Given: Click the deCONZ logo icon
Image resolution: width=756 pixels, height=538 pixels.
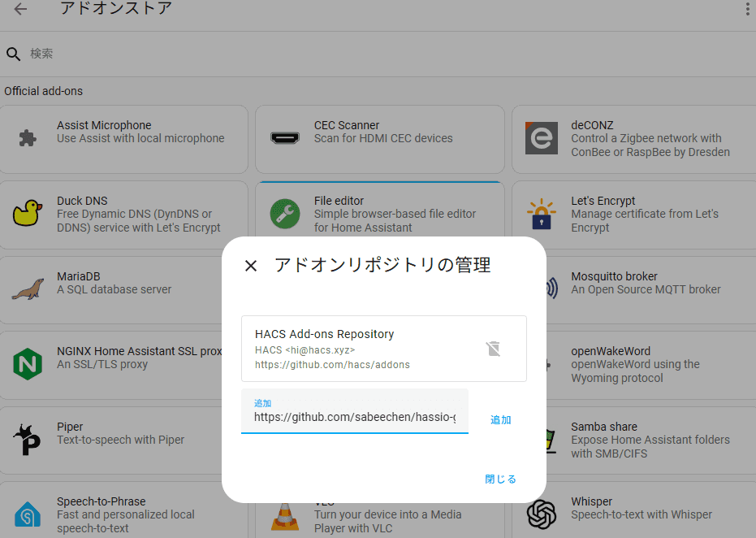Looking at the screenshot, I should 542,138.
